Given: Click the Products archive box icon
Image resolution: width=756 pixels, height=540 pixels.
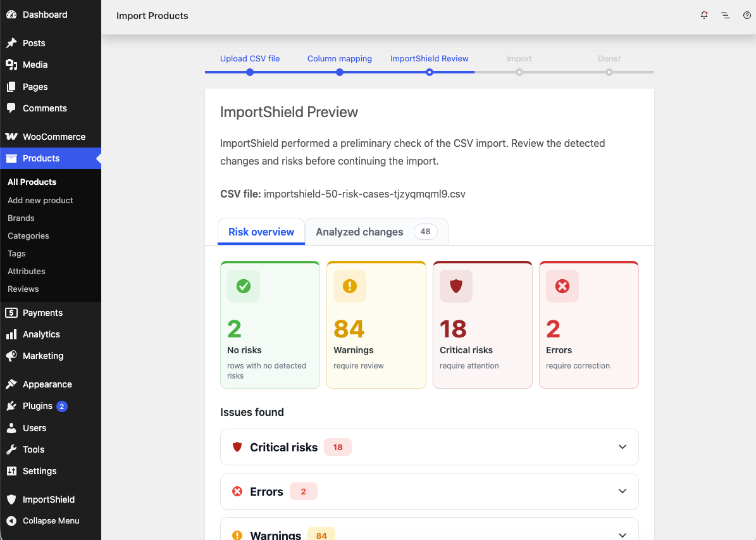Looking at the screenshot, I should (11, 158).
